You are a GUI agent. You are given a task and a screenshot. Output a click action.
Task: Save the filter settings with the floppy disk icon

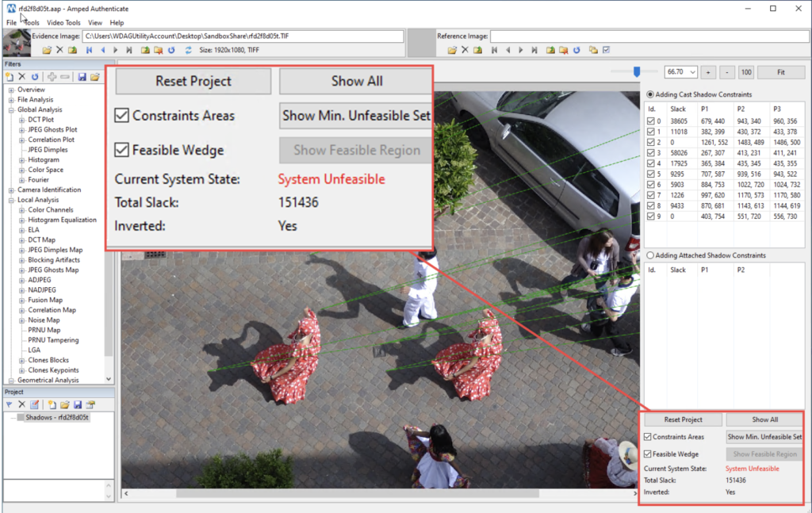pos(82,77)
